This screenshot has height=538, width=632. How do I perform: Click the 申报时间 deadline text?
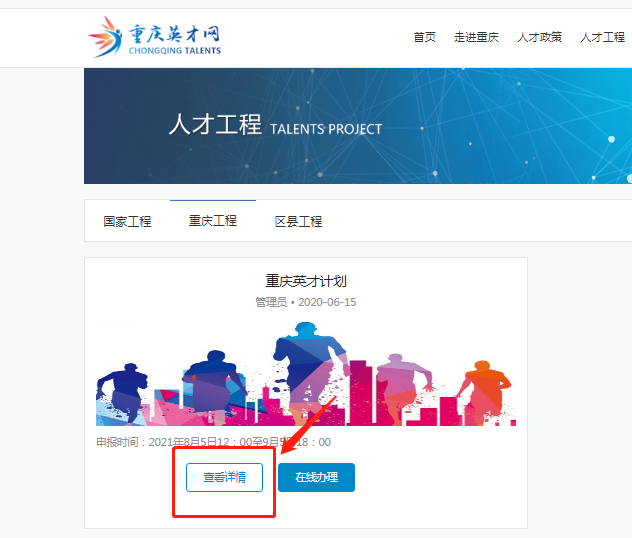[x=213, y=442]
